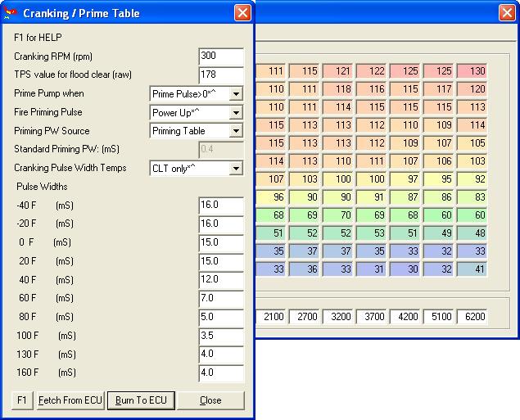520x420 pixels.
Task: Close the background table window
Action: 508,14
